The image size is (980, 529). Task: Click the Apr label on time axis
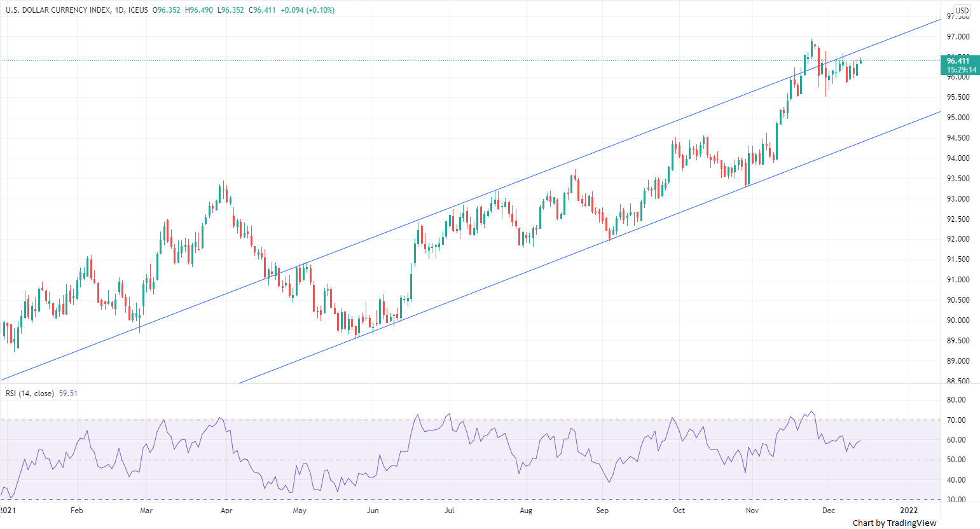[226, 511]
